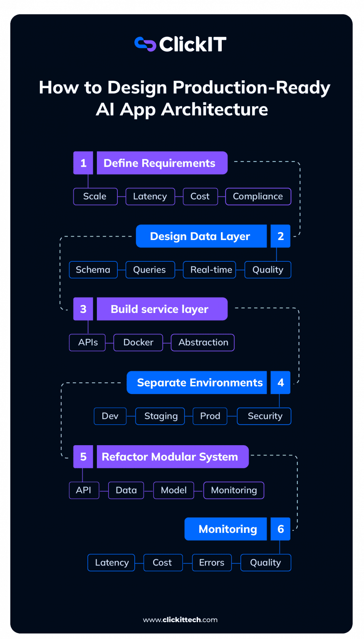Select step number 6 box
Viewport: 364px width, 639px height.
[x=280, y=529]
